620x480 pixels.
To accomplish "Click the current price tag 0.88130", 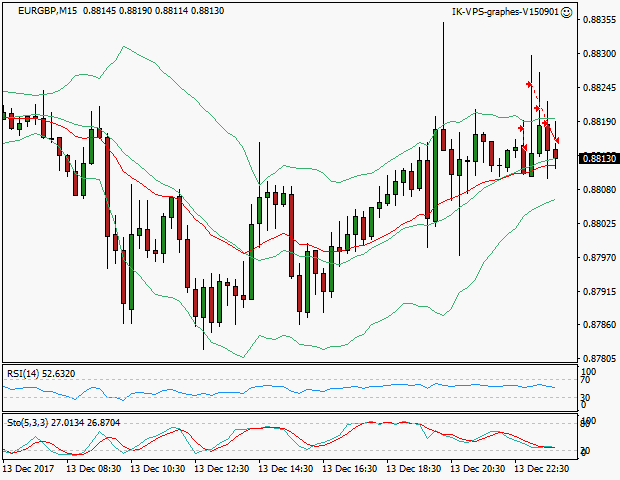I will tap(598, 158).
